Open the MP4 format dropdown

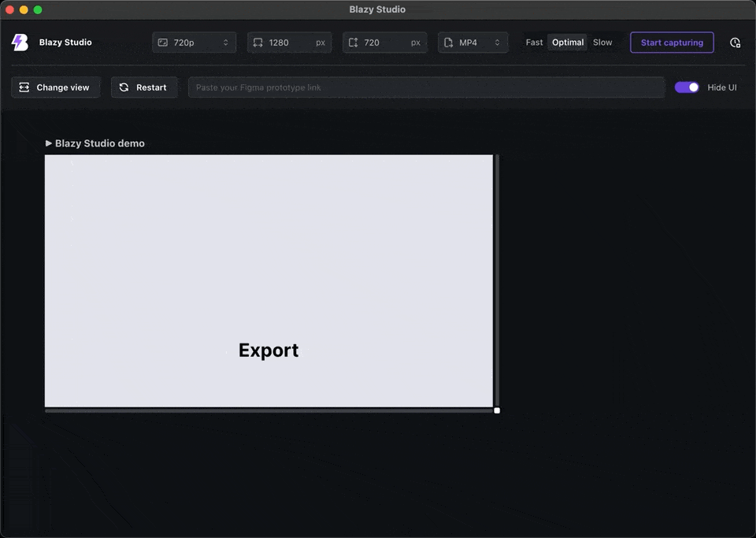point(473,43)
